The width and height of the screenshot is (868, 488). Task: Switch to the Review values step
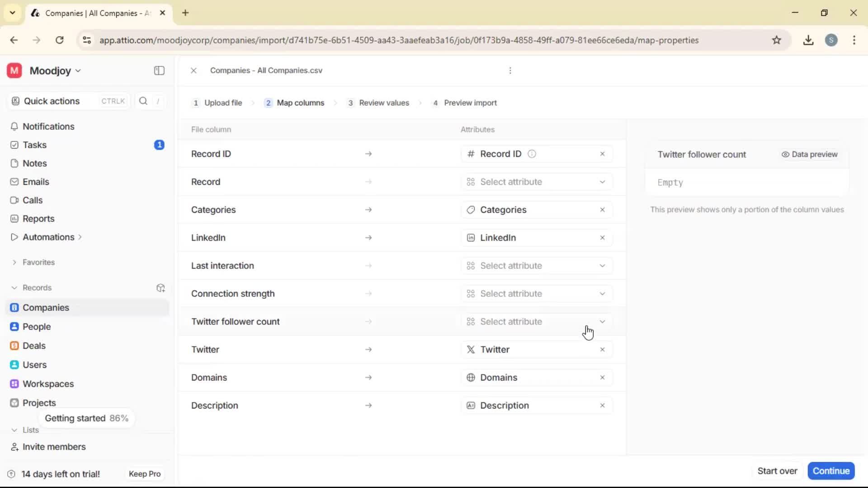384,103
